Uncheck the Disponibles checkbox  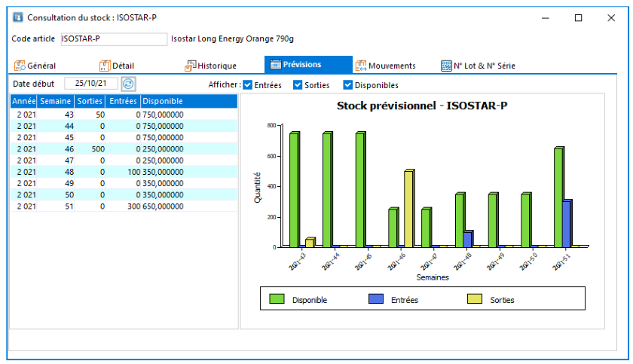tap(347, 85)
